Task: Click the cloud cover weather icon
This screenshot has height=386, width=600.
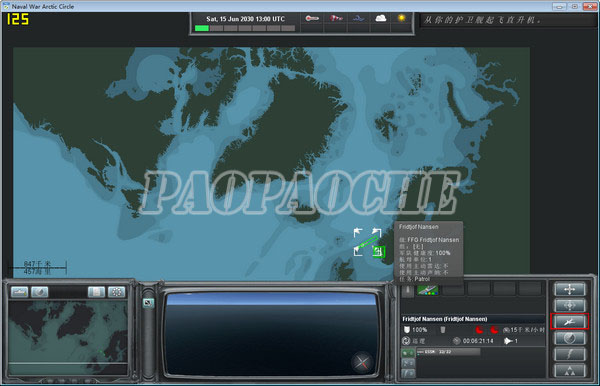Action: click(x=380, y=18)
